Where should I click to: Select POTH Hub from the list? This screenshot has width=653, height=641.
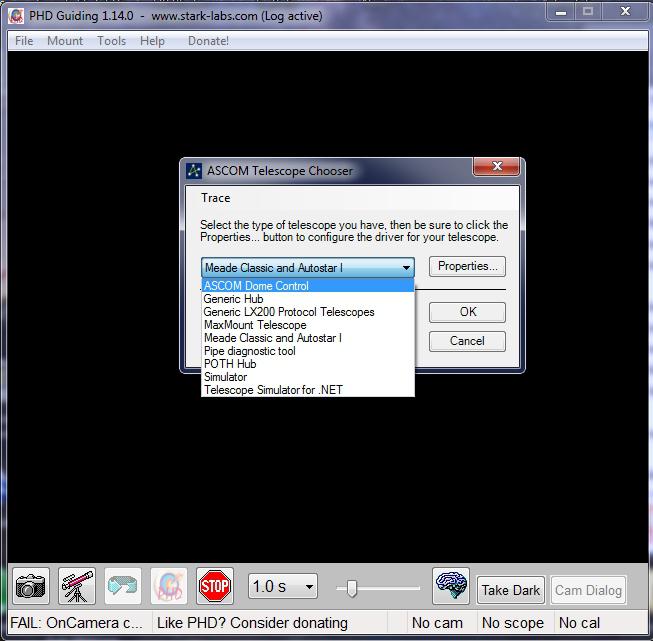(x=308, y=364)
